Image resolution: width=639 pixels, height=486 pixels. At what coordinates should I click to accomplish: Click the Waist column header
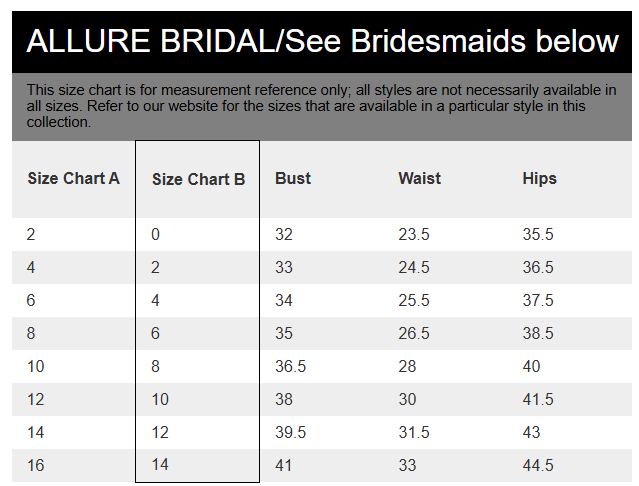(419, 179)
